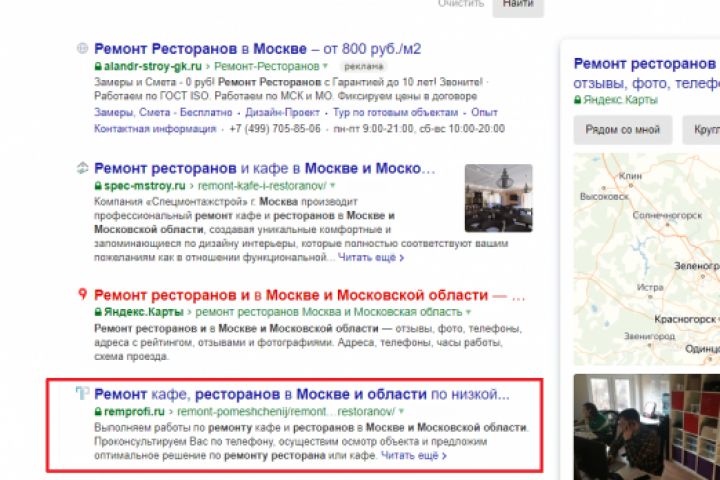The image size is (720, 480).
Task: Open the spec-mstroy.ru domain link
Action: tap(145, 186)
